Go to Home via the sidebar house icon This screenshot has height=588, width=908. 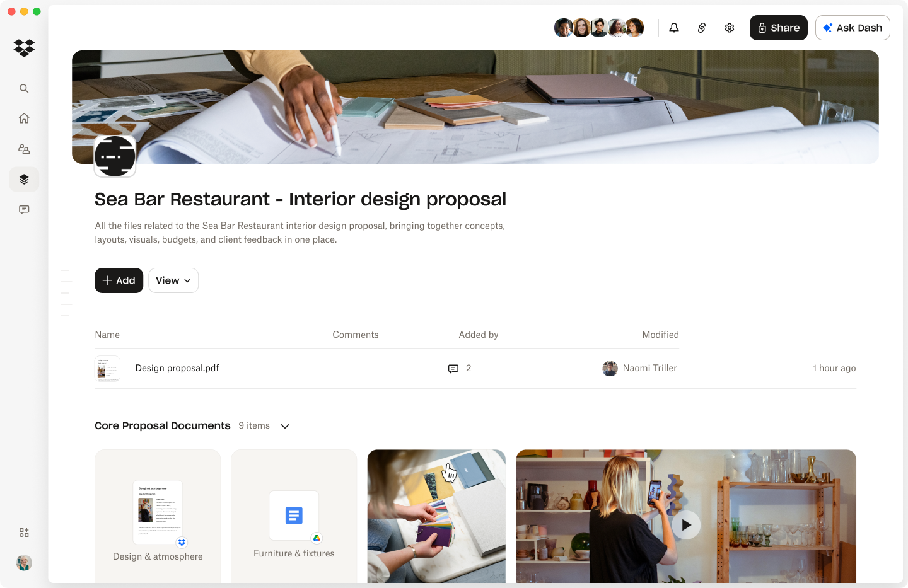(24, 118)
